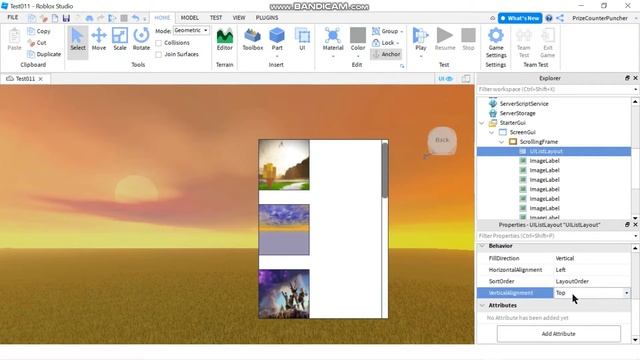
Task: Open the help question mark icon
Action: [x=549, y=18]
